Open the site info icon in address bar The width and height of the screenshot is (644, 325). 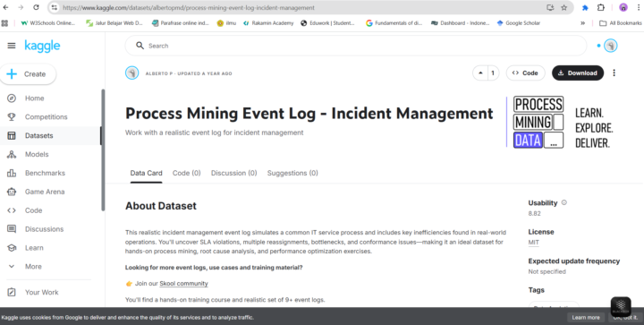pos(55,7)
